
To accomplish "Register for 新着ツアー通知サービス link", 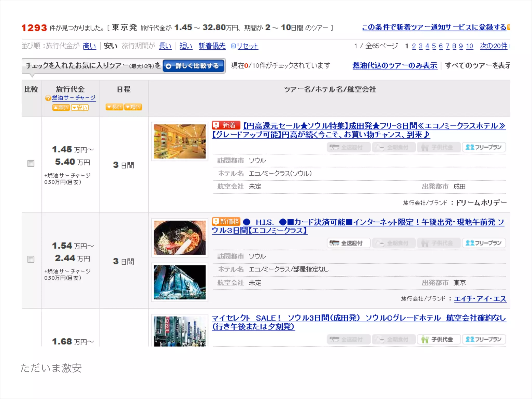I will [434, 27].
